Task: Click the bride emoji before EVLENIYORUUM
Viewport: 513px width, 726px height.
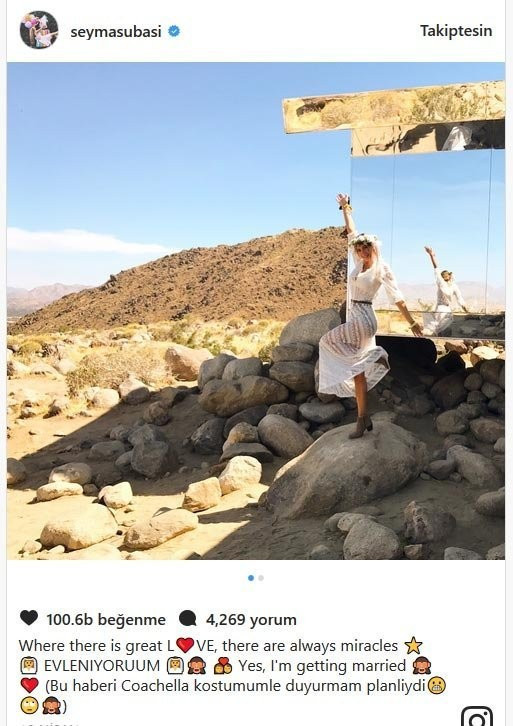Action: tap(29, 666)
